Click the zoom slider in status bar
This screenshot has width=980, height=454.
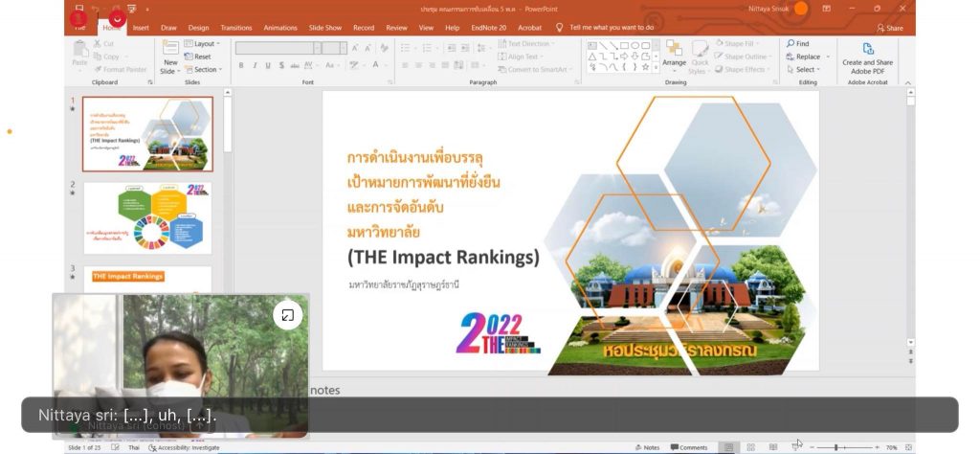point(846,447)
